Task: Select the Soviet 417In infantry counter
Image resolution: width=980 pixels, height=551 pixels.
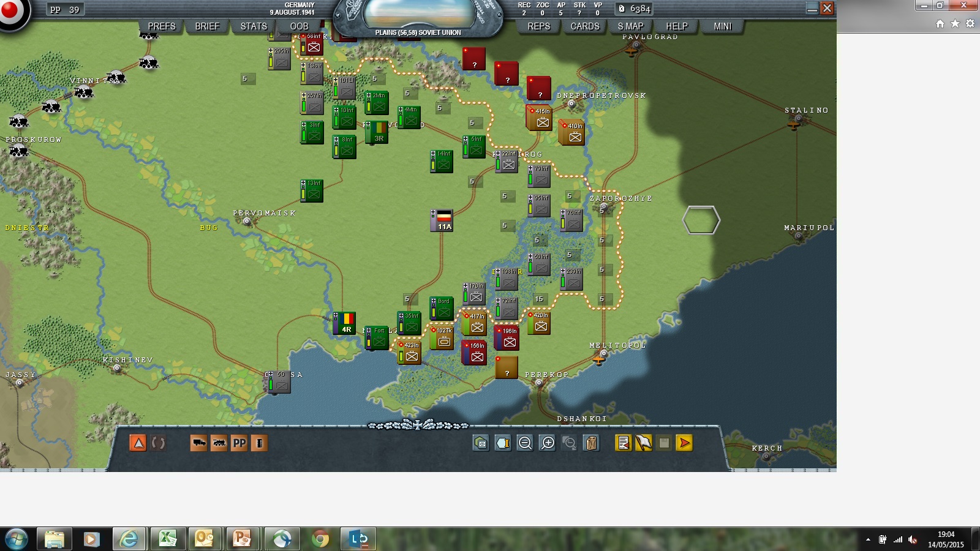Action: click(474, 323)
